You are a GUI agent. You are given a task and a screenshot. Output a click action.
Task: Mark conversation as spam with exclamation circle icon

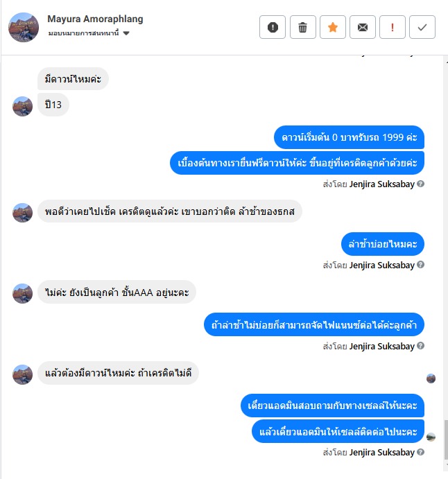tap(273, 27)
